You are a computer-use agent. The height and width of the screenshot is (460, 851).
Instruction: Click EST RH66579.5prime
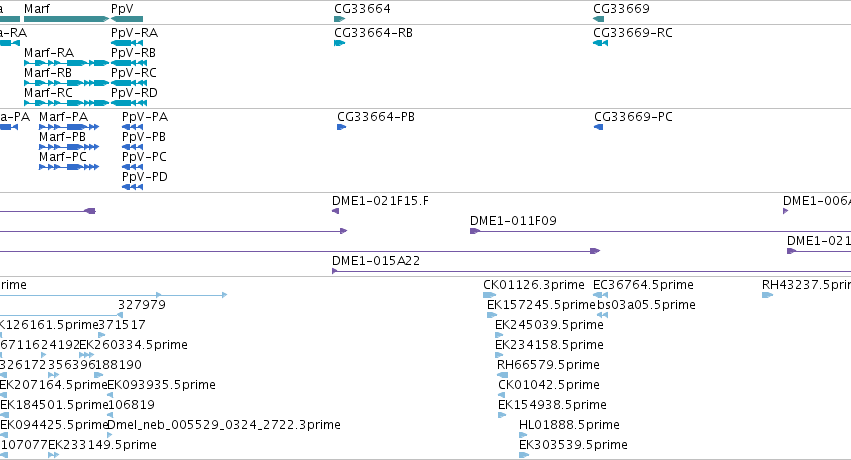coord(503,375)
